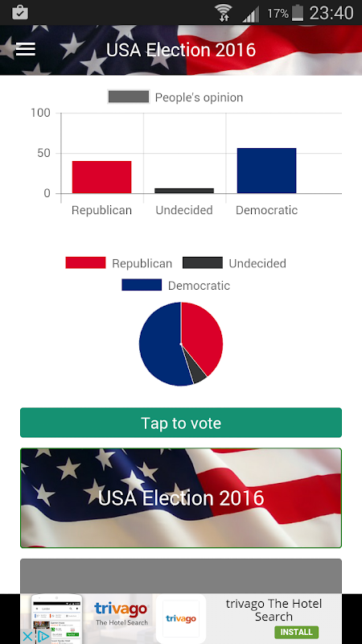Tap the battery indicator icon
362x644 pixels.
[298, 13]
